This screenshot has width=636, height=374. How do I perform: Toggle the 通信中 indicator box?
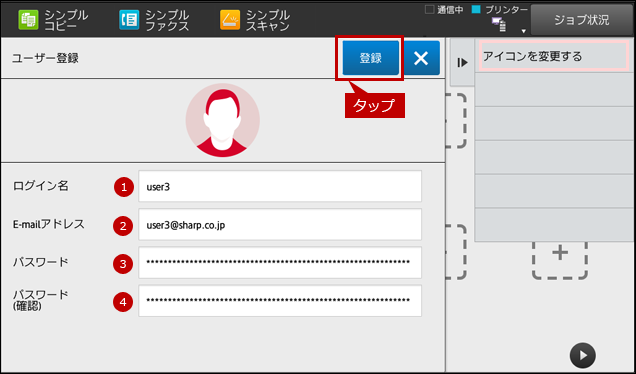point(430,9)
